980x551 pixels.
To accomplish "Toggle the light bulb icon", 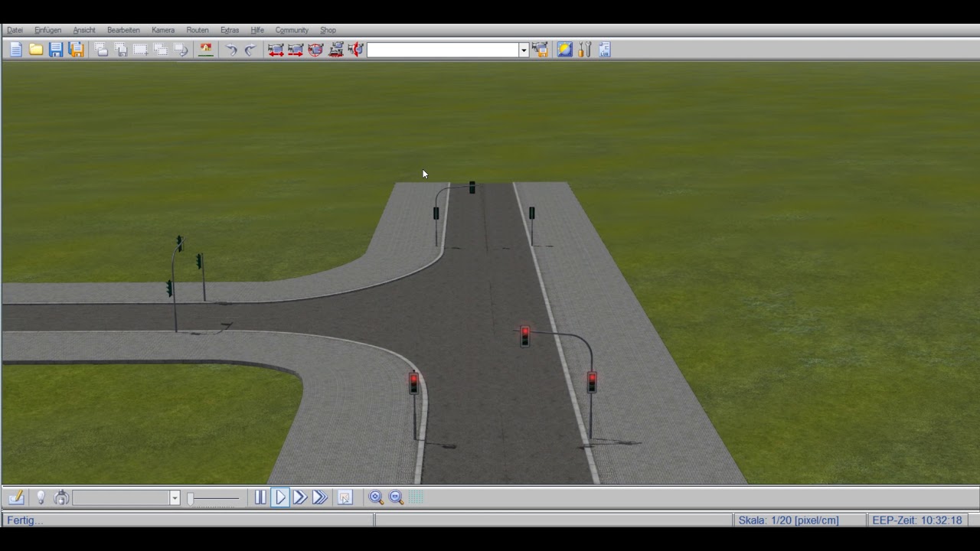I will click(x=41, y=497).
